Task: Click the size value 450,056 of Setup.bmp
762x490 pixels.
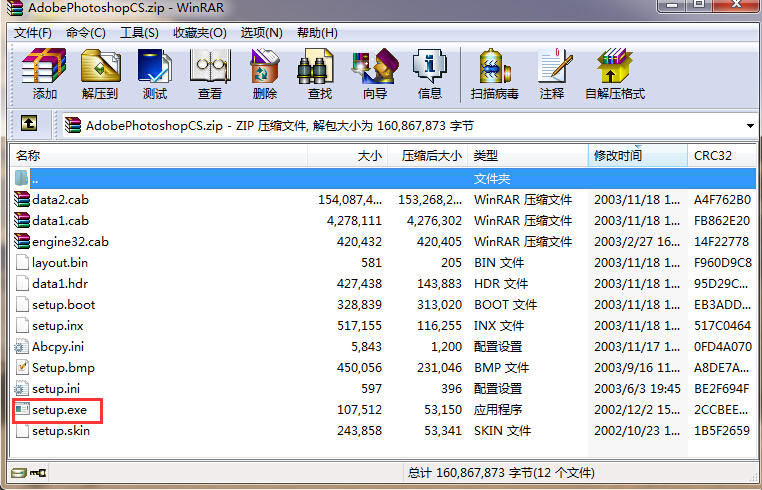Action: pos(359,368)
